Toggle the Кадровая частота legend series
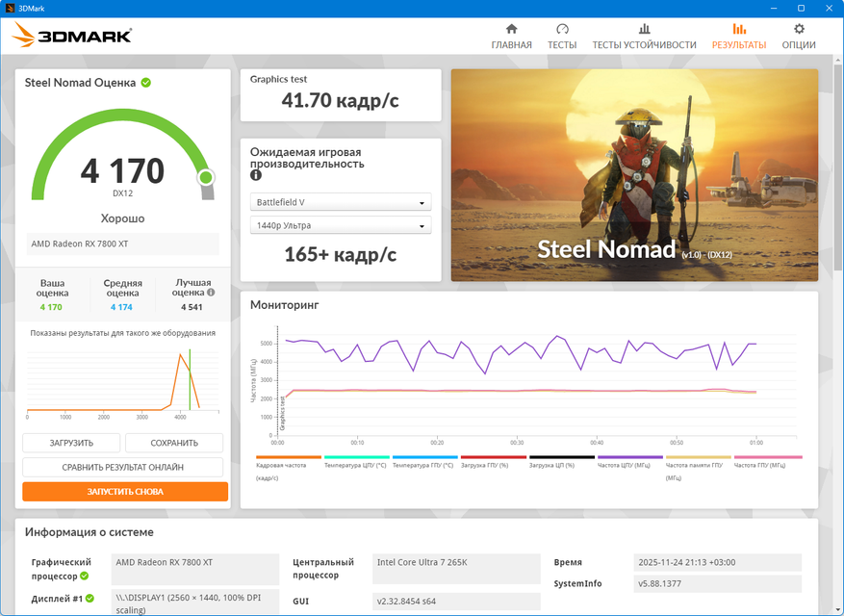 click(x=289, y=465)
